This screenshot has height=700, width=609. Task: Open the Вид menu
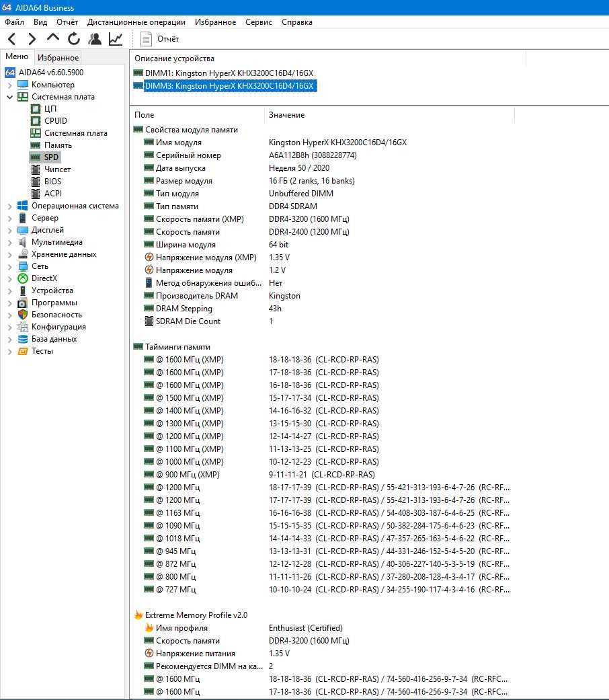click(40, 22)
